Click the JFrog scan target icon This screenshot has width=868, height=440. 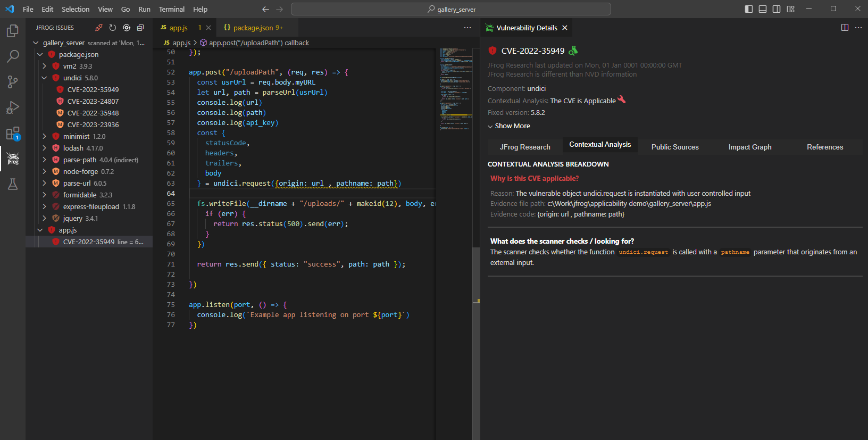[x=127, y=28]
